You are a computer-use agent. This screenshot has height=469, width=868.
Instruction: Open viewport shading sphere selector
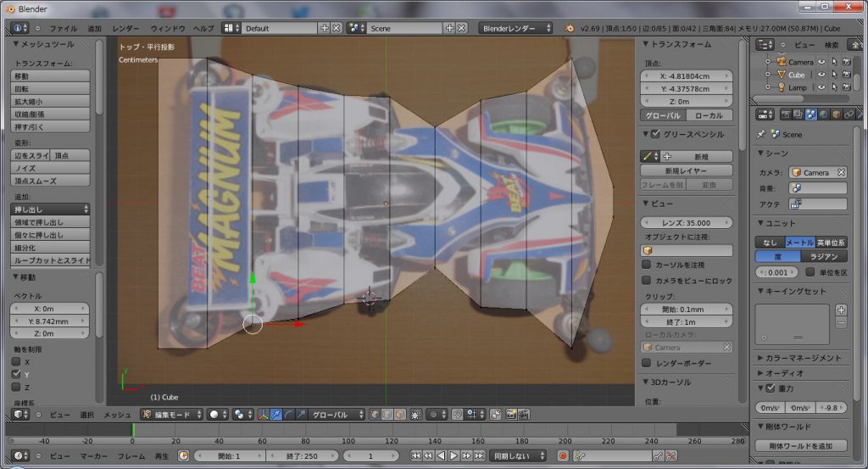click(216, 414)
